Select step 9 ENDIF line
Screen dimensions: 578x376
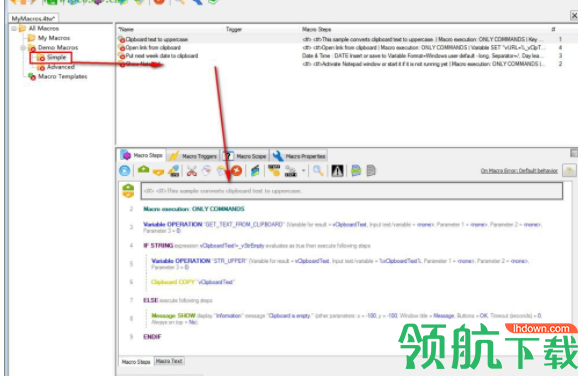coord(152,337)
